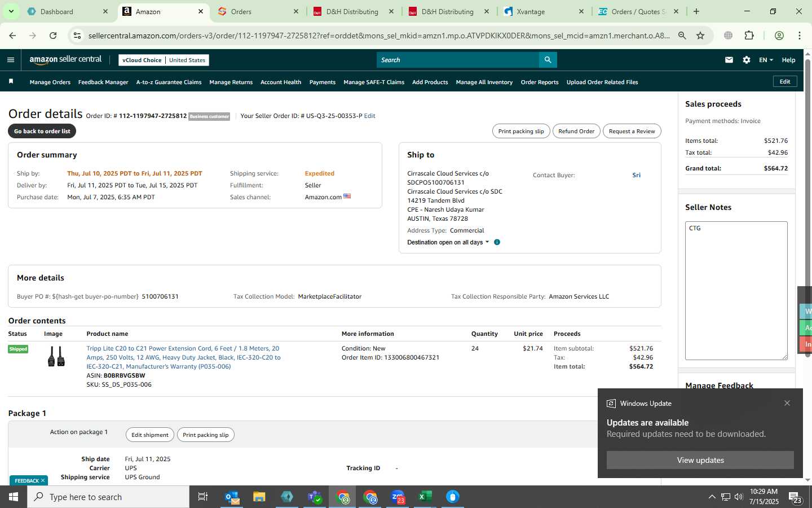This screenshot has width=812, height=508.
Task: Expand Destination open on all days dropdown
Action: [448, 242]
